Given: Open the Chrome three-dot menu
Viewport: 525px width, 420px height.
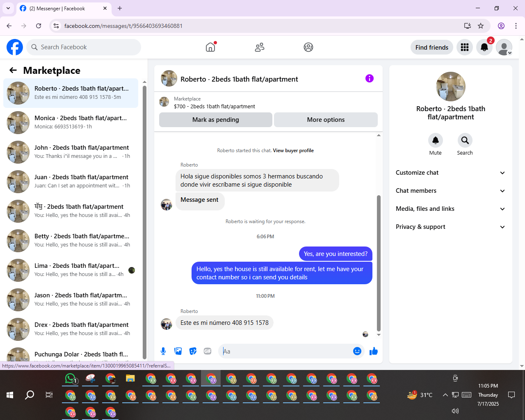Looking at the screenshot, I should coord(516,26).
